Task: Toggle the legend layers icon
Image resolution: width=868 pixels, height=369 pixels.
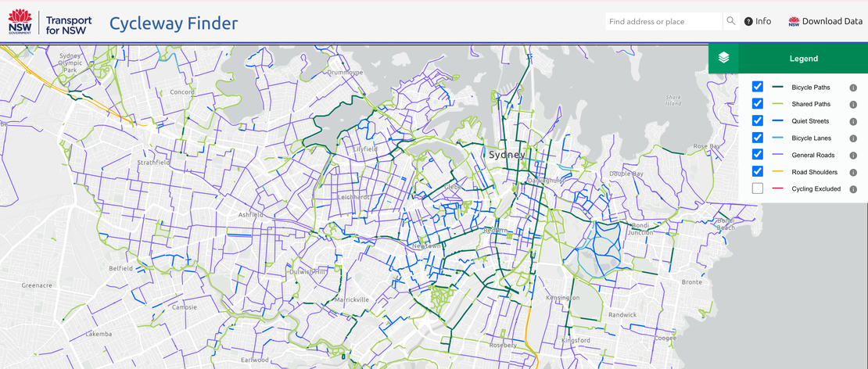Action: point(723,58)
